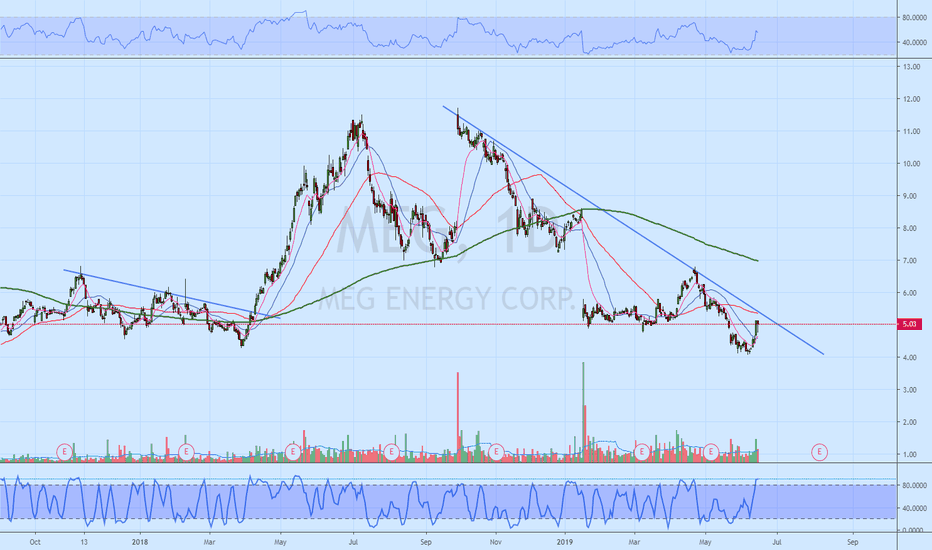Open the future earnings E marker after Jul 2019

click(819, 452)
